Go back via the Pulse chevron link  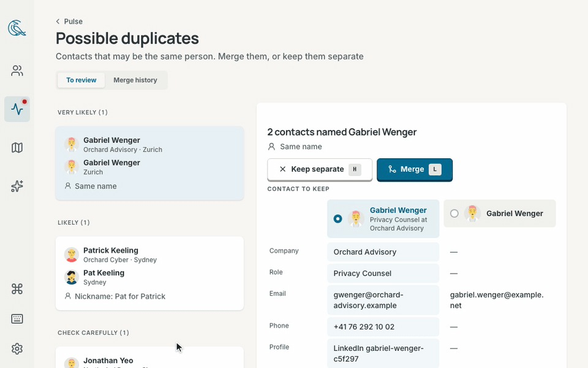[69, 21]
